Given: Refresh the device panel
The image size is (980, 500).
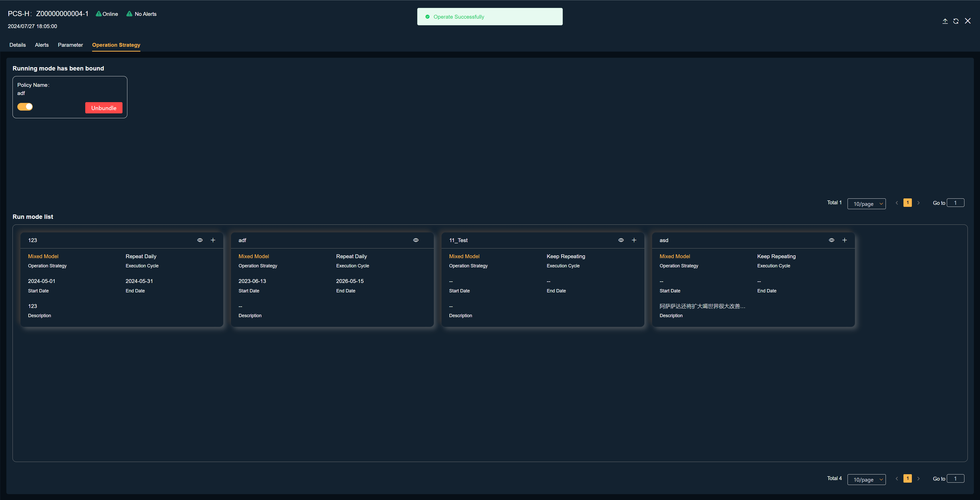Looking at the screenshot, I should pyautogui.click(x=956, y=21).
